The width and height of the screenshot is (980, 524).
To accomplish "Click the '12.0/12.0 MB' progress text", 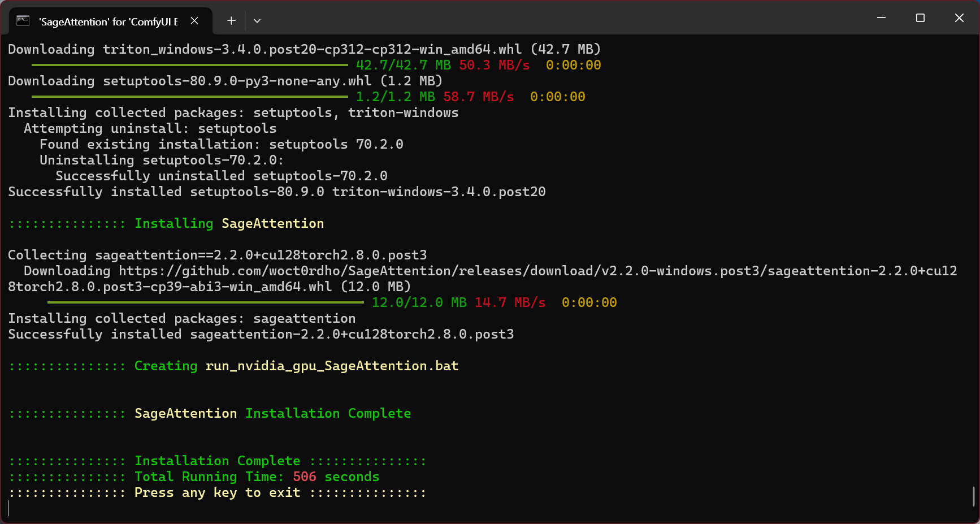I will [419, 302].
